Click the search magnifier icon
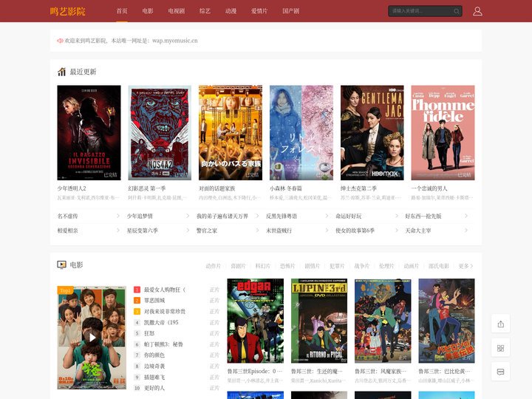532x399 pixels. (x=457, y=11)
